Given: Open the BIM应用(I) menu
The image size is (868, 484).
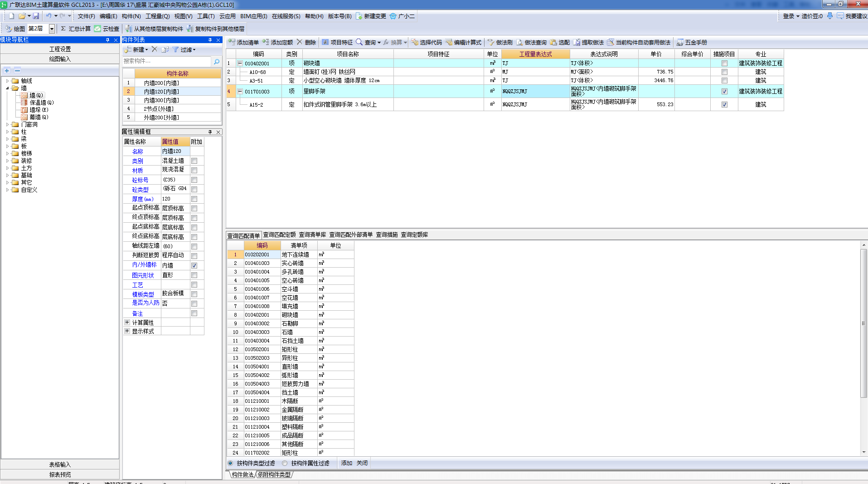Looking at the screenshot, I should tap(253, 16).
